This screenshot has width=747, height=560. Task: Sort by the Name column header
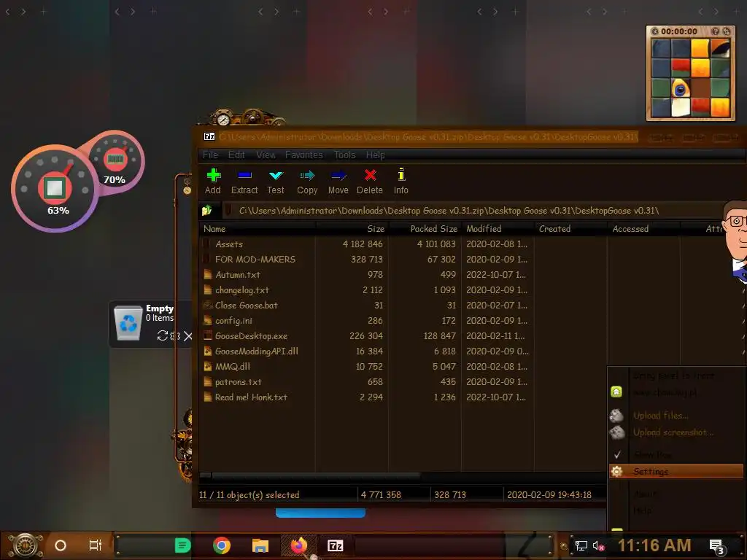click(x=258, y=228)
